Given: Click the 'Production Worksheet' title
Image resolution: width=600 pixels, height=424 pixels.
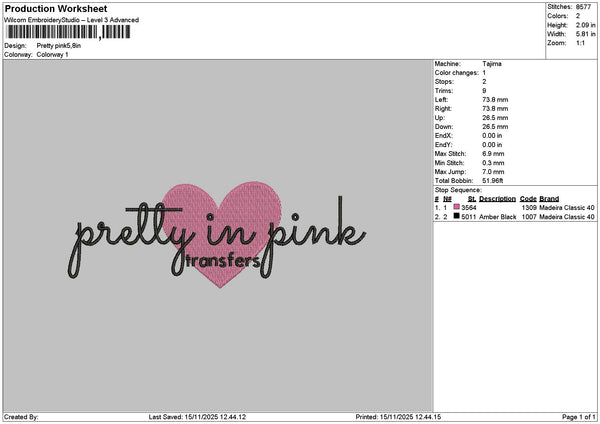Looking at the screenshot, I should point(56,8).
